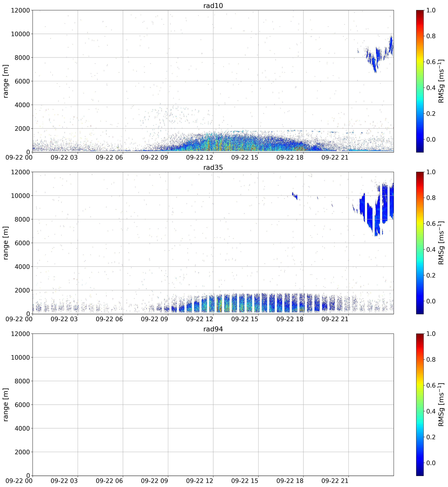Click the '09-22 21' time tick under rad94
The height and width of the screenshot is (487, 448).
click(335, 481)
